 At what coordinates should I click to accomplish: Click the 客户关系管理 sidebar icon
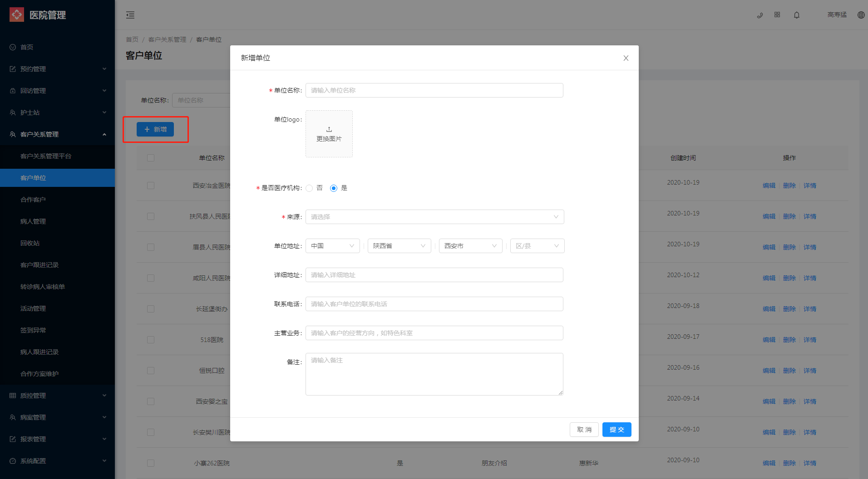click(x=13, y=134)
